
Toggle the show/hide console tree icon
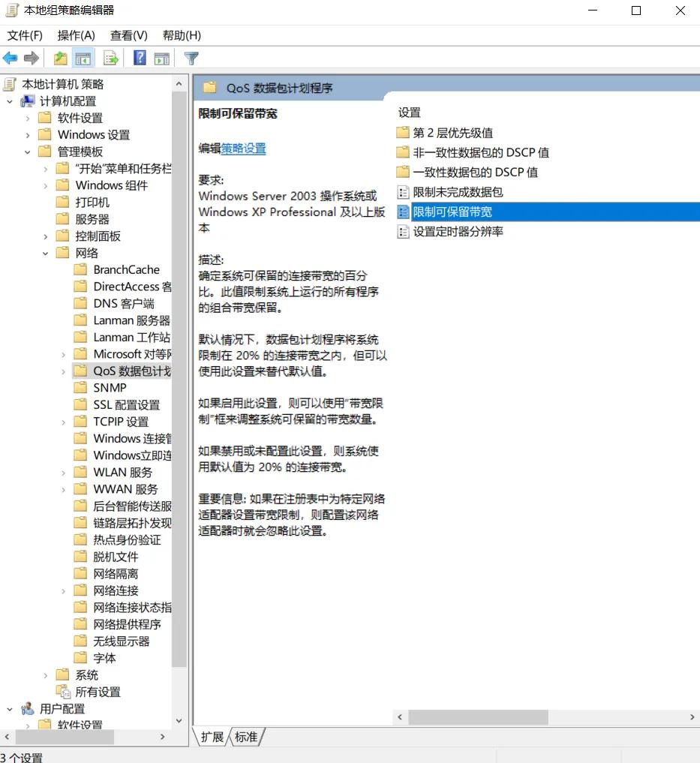click(83, 58)
